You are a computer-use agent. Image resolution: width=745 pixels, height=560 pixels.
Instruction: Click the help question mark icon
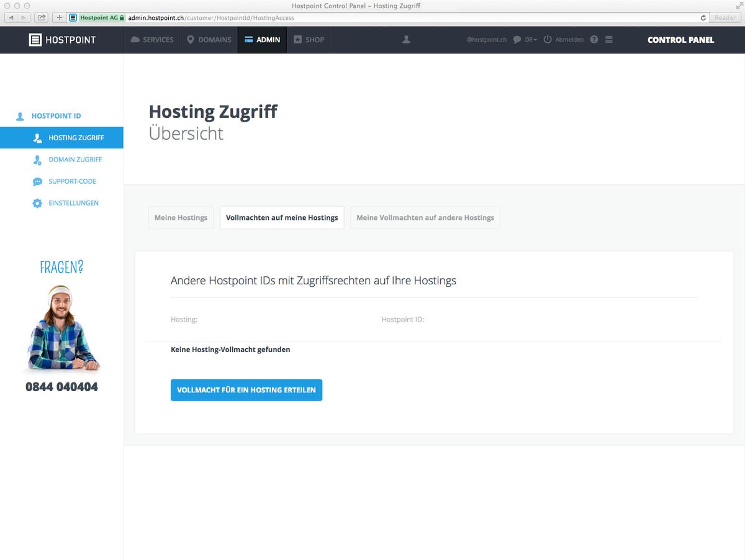click(x=594, y=39)
